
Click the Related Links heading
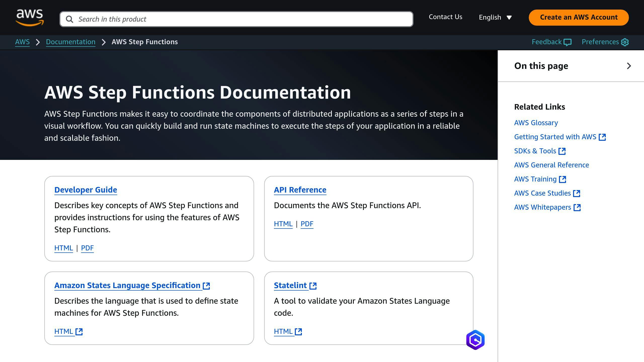point(540,107)
